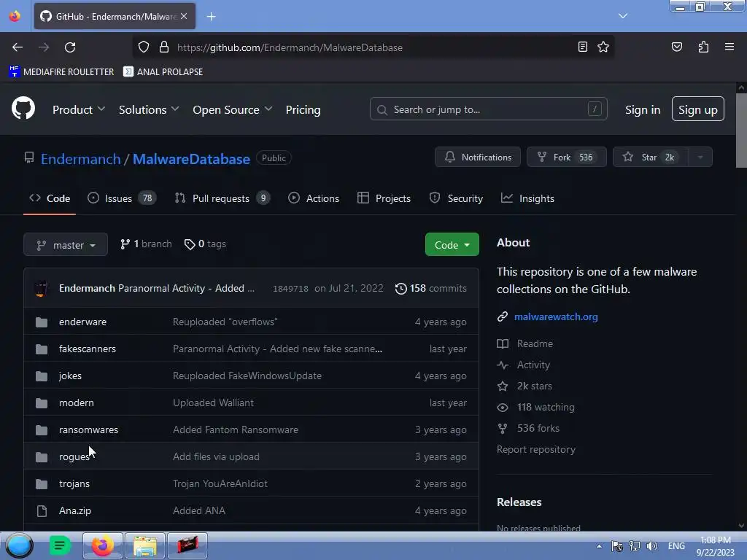The height and width of the screenshot is (560, 747).
Task: Open commit hash 1849718
Action: click(290, 289)
